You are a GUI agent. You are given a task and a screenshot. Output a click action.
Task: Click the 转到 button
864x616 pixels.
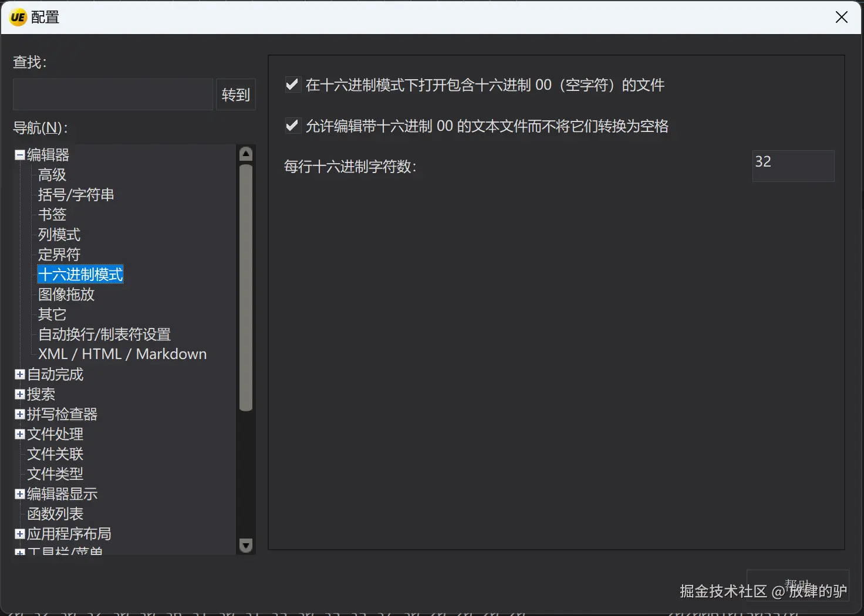(236, 94)
